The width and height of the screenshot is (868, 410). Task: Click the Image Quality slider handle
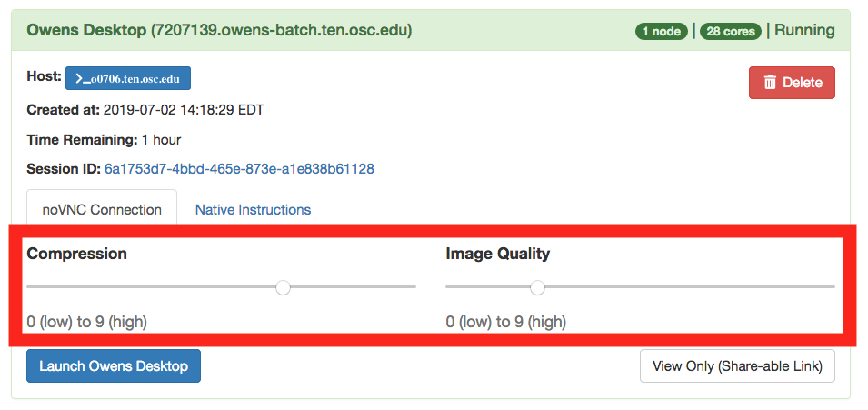click(x=537, y=287)
